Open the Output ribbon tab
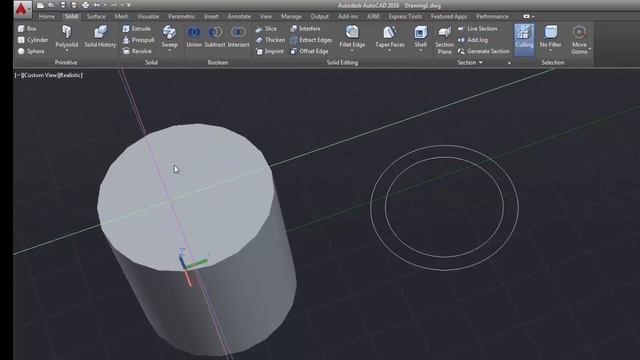Screen dimensions: 640x360 click(x=320, y=16)
